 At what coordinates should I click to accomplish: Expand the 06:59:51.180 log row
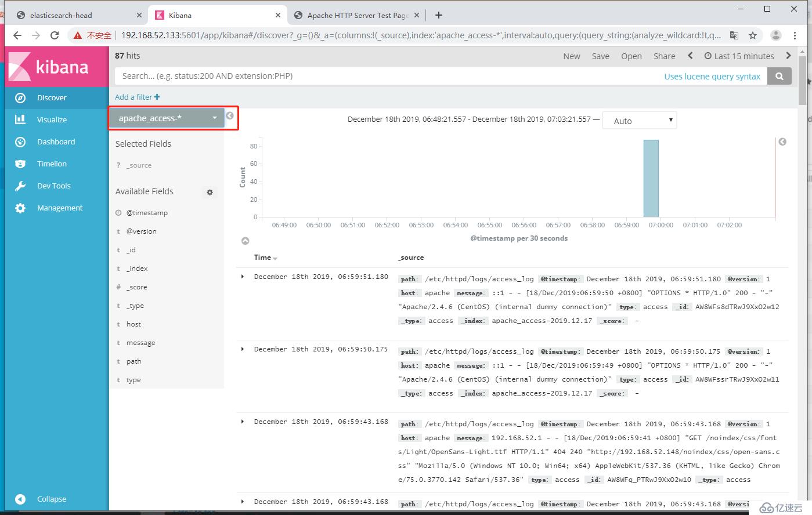click(243, 277)
